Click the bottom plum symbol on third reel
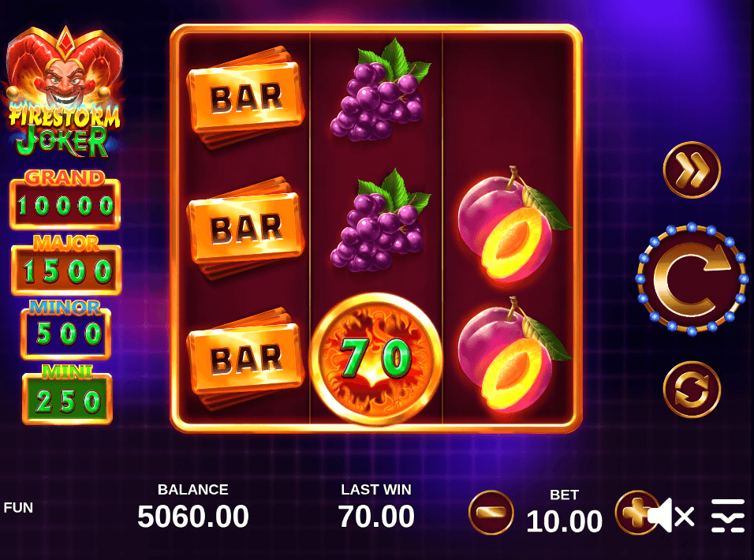The image size is (754, 560). pyautogui.click(x=513, y=355)
